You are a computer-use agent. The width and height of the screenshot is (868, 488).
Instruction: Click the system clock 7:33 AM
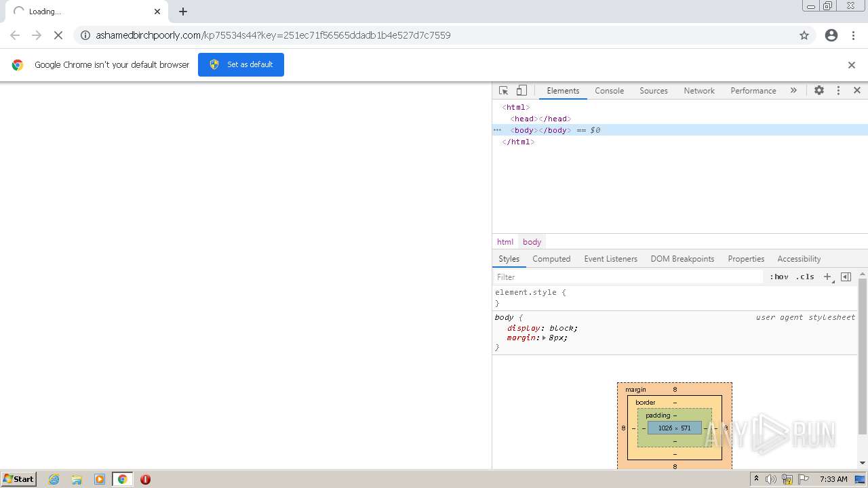[x=833, y=479]
